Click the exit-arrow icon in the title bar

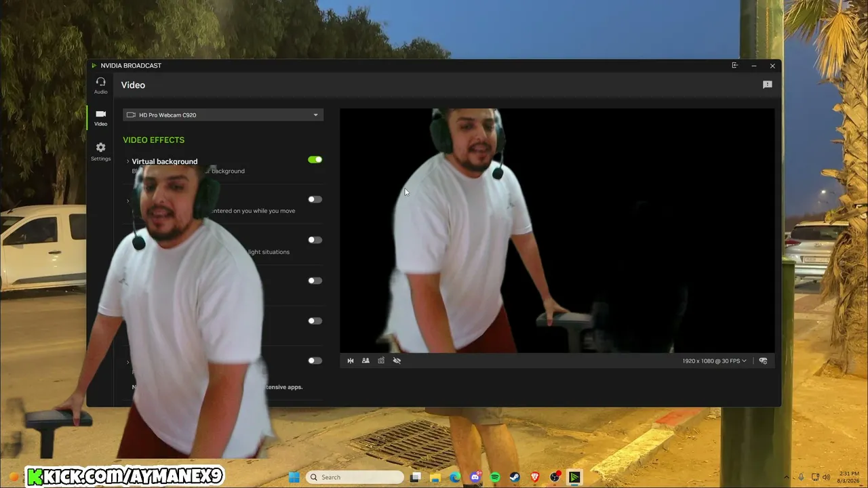coord(734,66)
